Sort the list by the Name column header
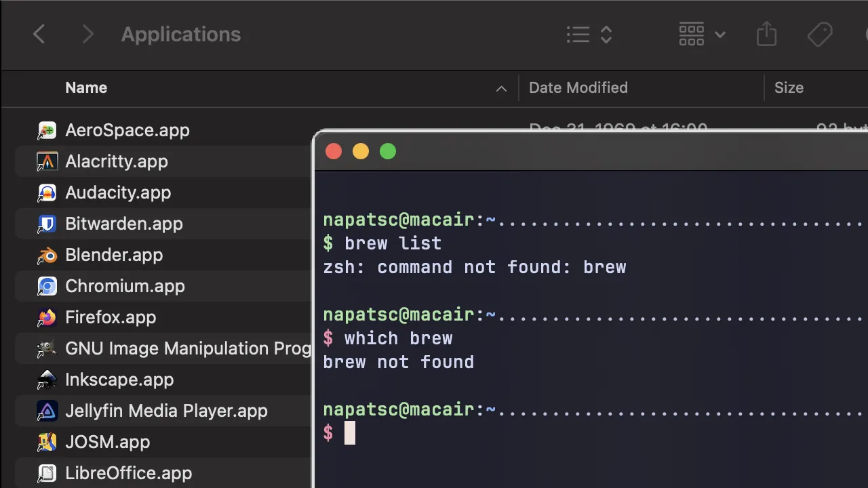This screenshot has width=868, height=488. 86,88
